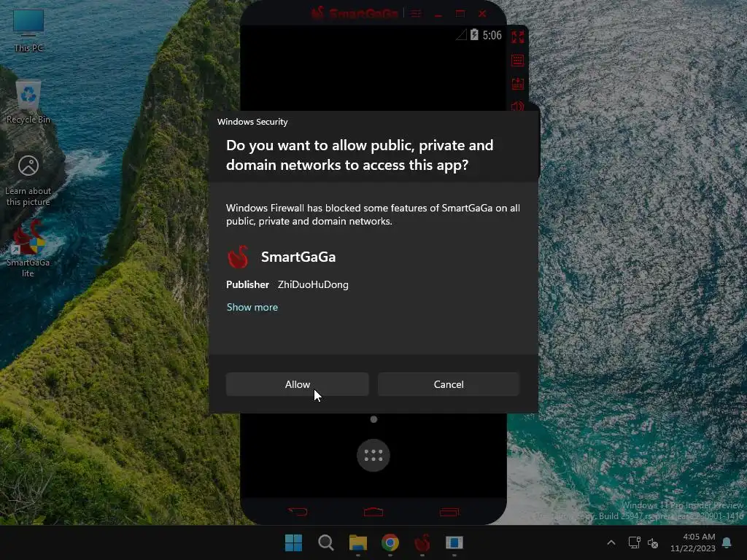Show hidden system tray icons
This screenshot has width=747, height=560.
(611, 542)
